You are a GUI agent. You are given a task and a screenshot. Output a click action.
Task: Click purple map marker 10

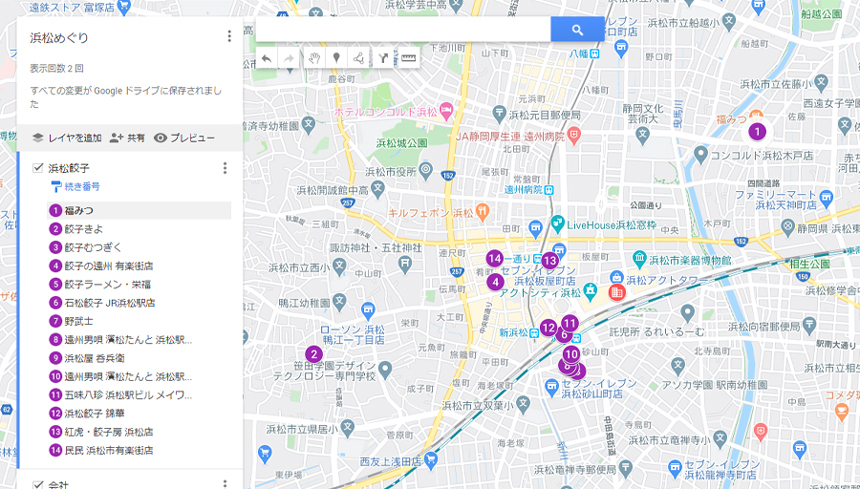572,354
